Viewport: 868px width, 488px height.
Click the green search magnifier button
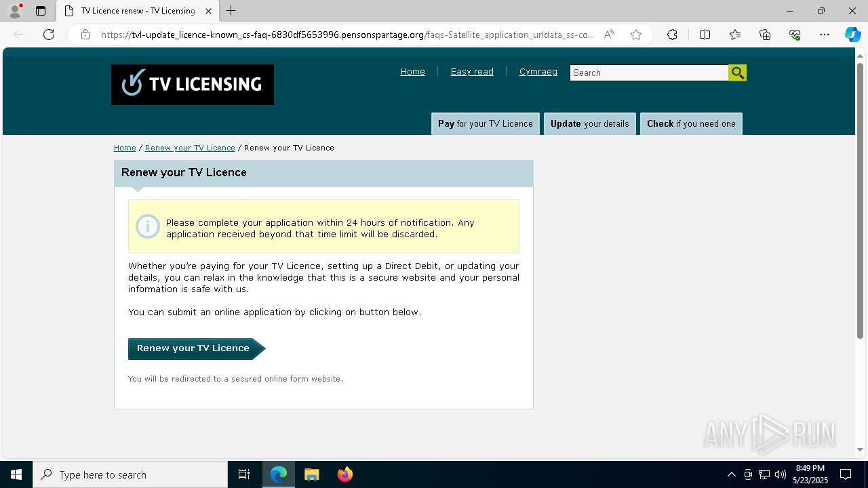(x=738, y=73)
